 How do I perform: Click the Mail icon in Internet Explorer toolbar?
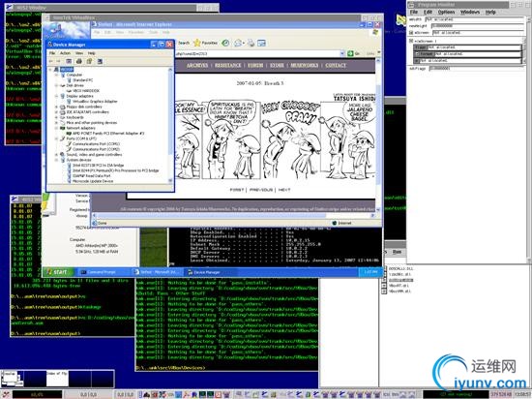pos(239,43)
